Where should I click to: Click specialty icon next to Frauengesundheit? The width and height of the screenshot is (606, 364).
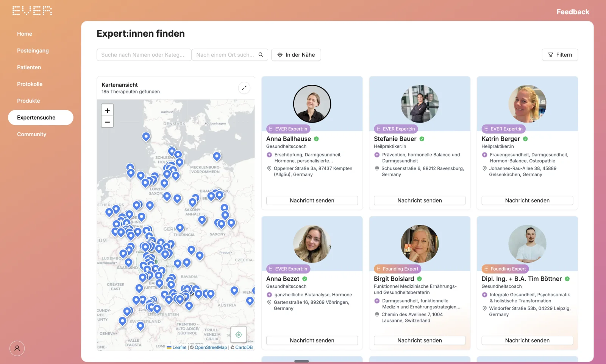[484, 155]
